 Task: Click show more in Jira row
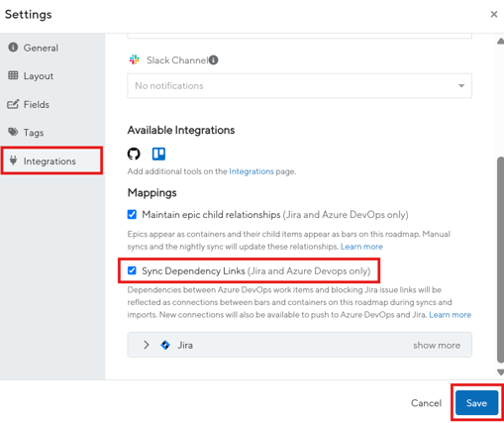[437, 346]
